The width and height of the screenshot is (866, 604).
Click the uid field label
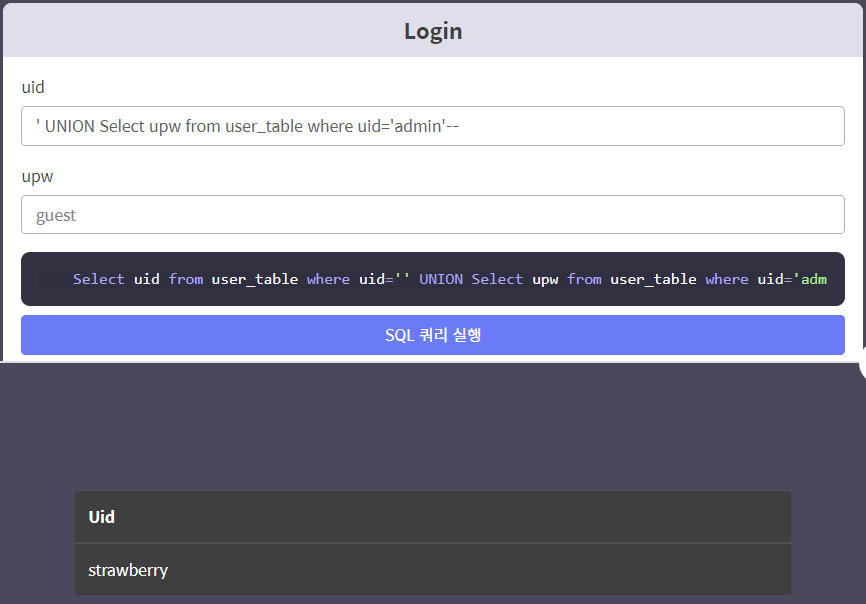(33, 87)
